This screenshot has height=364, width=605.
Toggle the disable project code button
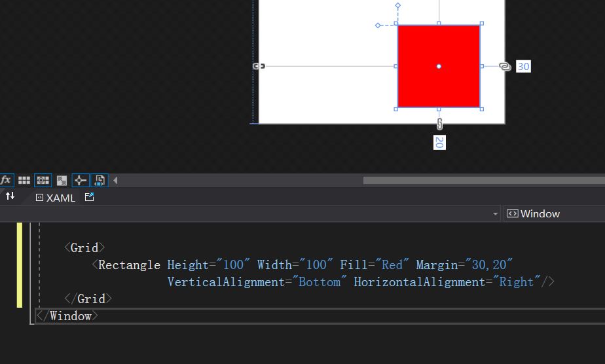pos(100,180)
